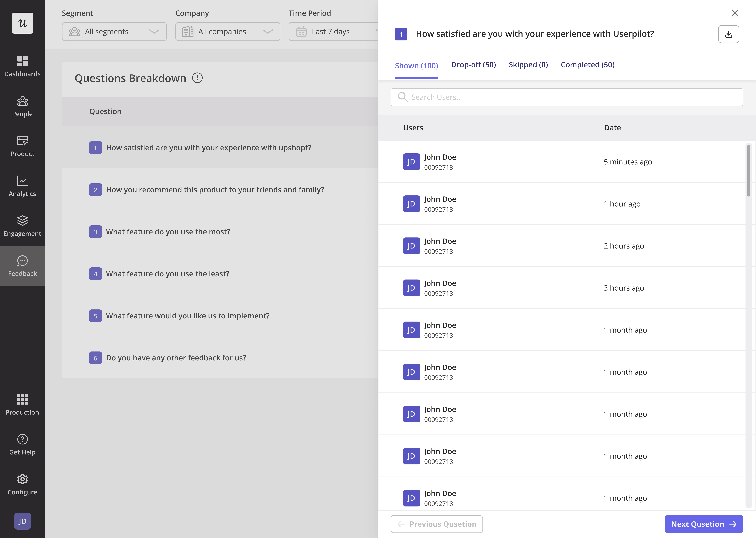
Task: Select 'What feature would you like us to implement?'
Action: tap(188, 316)
